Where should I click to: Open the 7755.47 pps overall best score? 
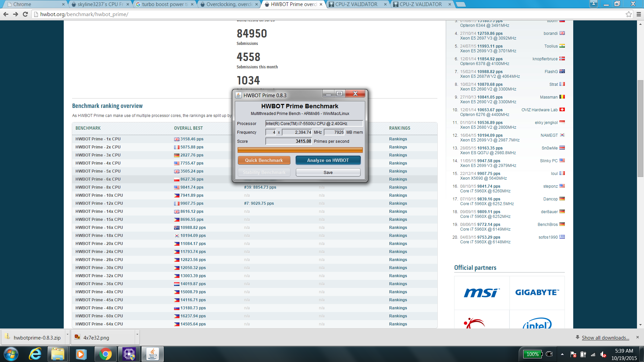click(x=192, y=163)
